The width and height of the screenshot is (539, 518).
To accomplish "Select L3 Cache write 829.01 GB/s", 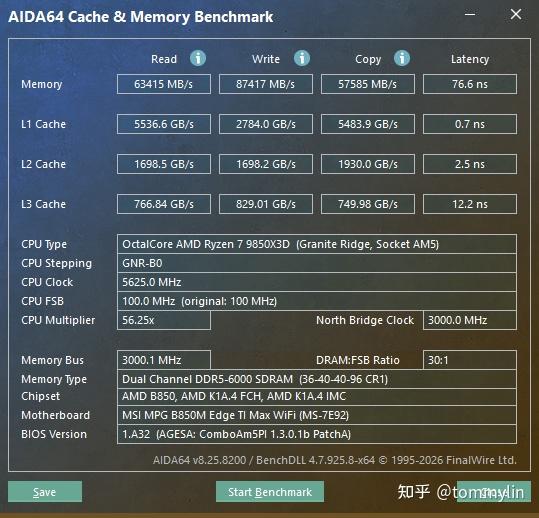I will click(266, 204).
